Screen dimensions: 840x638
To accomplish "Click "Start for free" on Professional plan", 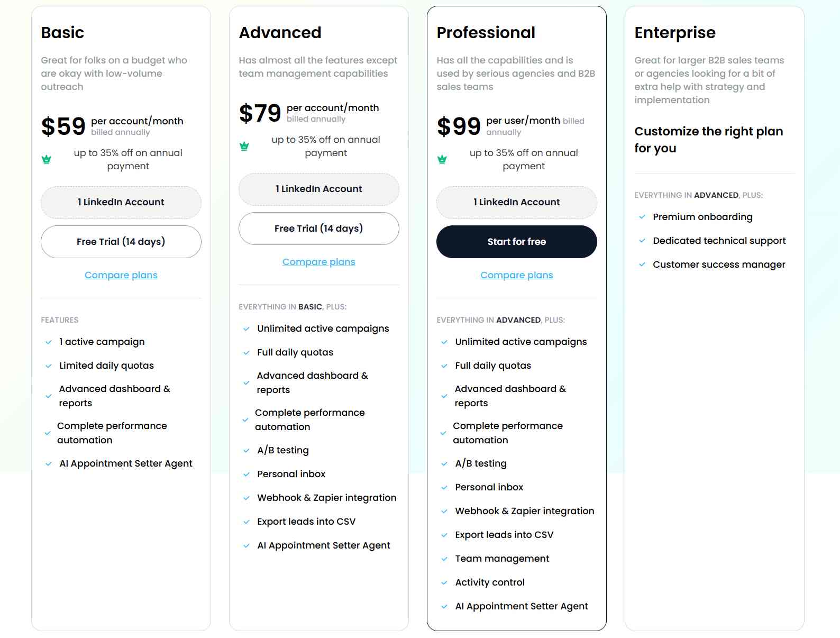I will 516,242.
